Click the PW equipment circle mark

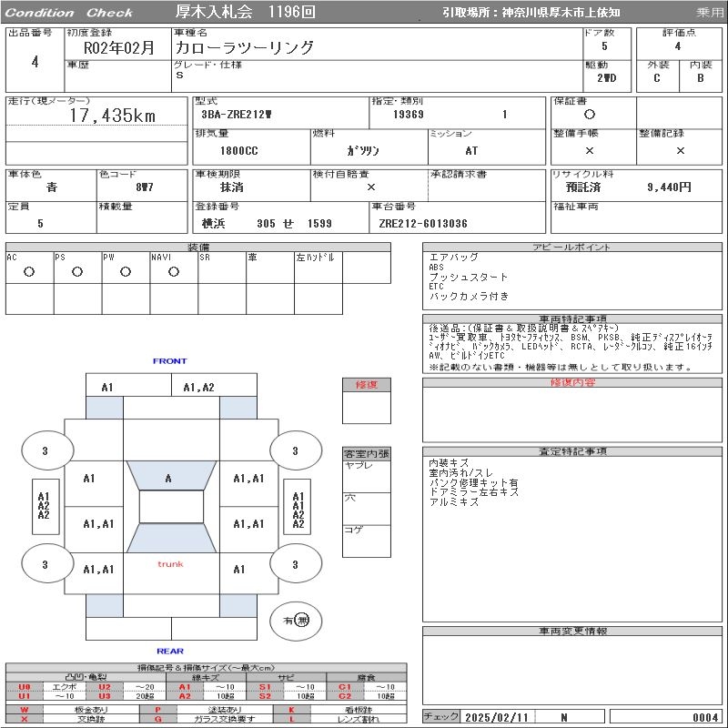pos(126,271)
